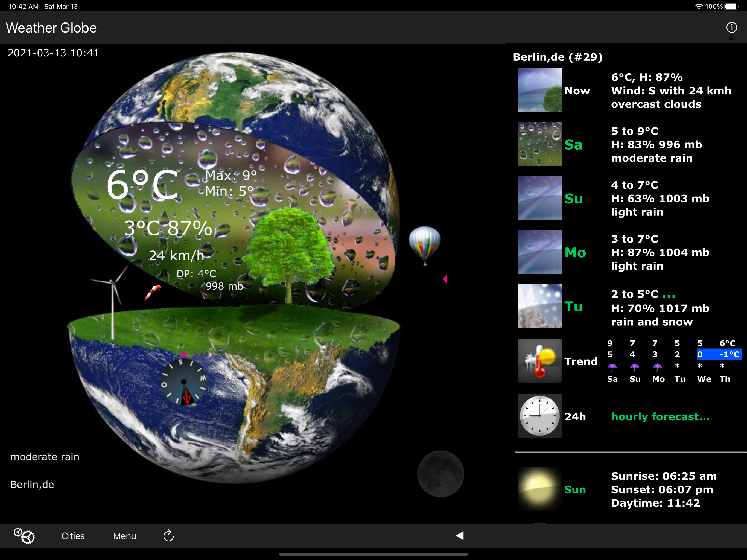
Task: Open the Menu in bottom bar
Action: (x=124, y=536)
